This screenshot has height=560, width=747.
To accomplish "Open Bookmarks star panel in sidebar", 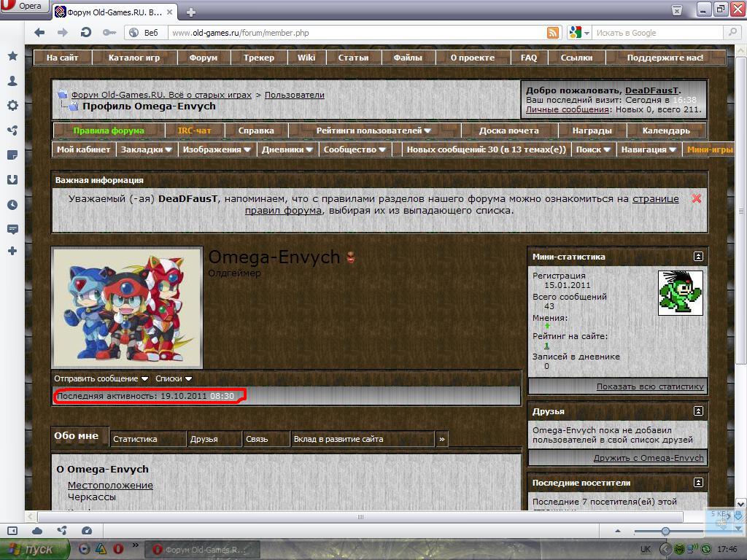I will tap(12, 56).
